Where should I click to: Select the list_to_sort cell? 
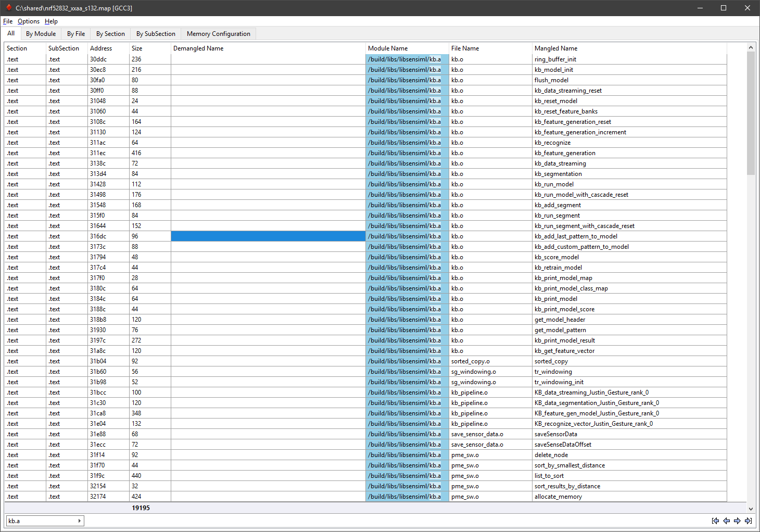[629, 476]
